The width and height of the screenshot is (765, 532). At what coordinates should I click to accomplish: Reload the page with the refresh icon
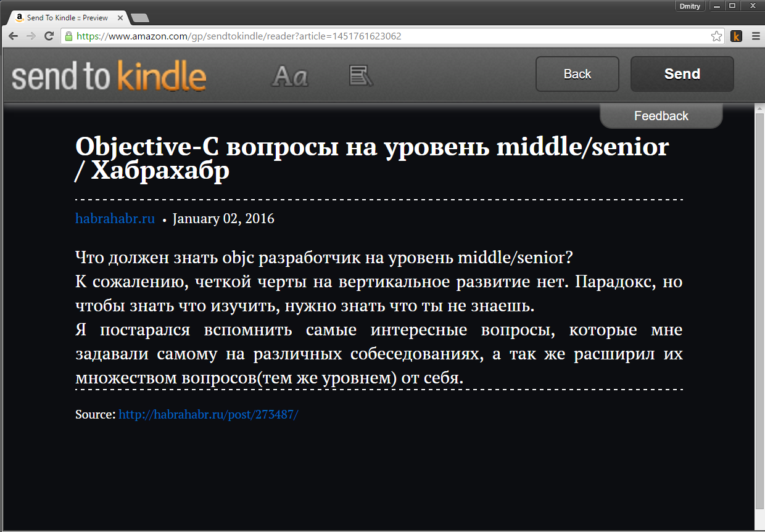(49, 36)
